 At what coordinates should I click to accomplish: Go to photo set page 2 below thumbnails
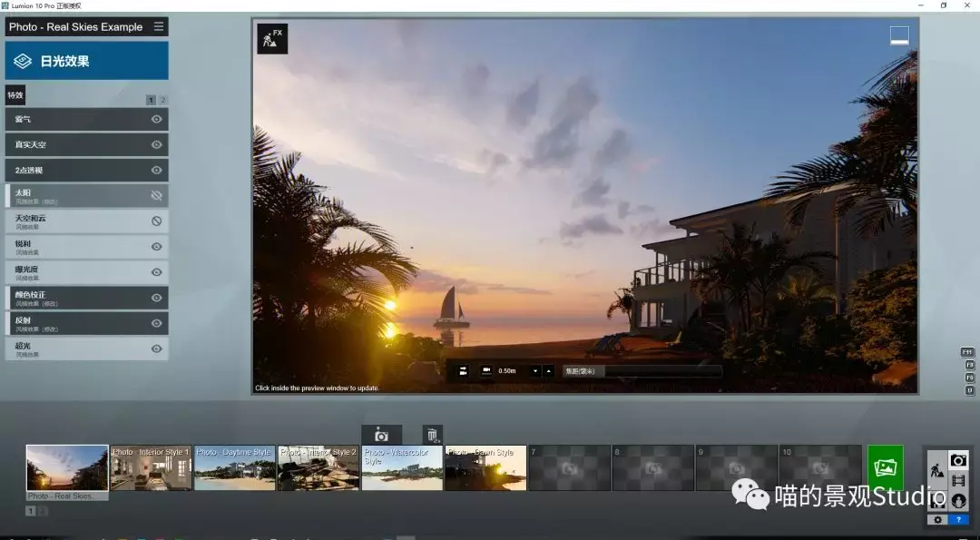43,511
